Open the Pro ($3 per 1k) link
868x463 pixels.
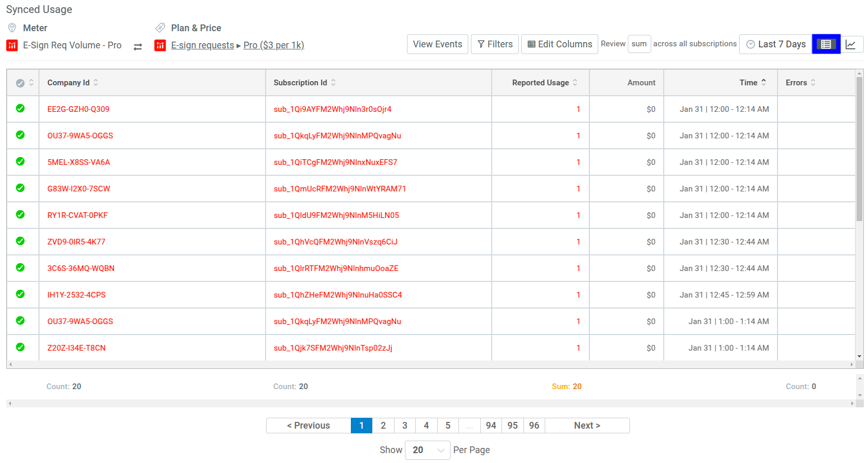pos(274,45)
